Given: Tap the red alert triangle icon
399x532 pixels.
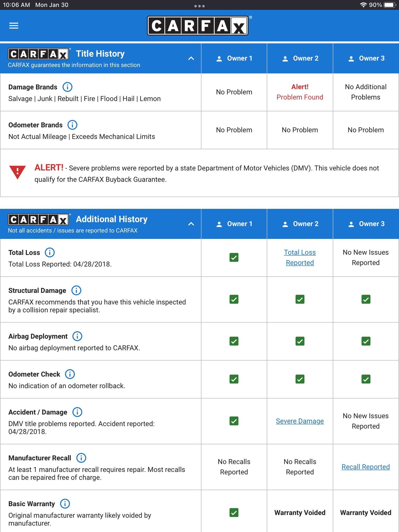Looking at the screenshot, I should click(x=18, y=172).
